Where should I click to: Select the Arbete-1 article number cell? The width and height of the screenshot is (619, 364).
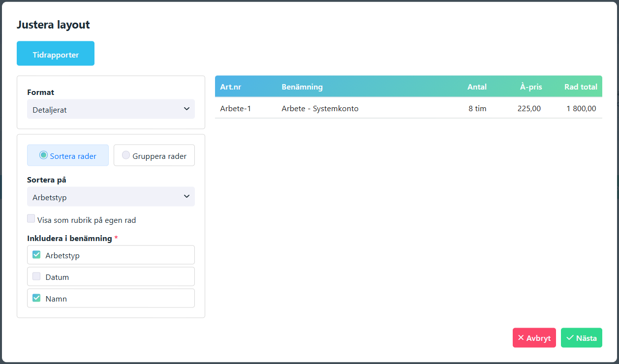236,108
